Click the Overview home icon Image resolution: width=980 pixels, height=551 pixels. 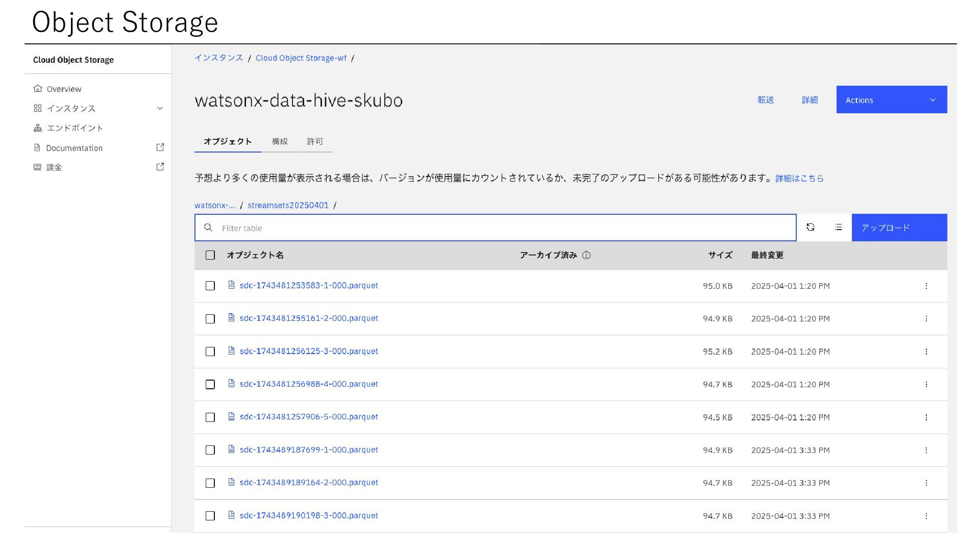click(x=38, y=89)
